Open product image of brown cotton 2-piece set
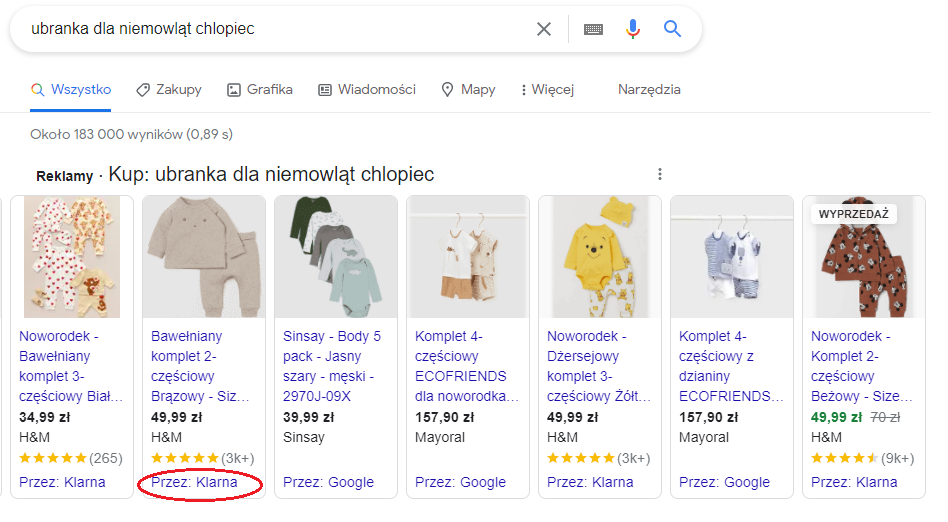 [204, 256]
